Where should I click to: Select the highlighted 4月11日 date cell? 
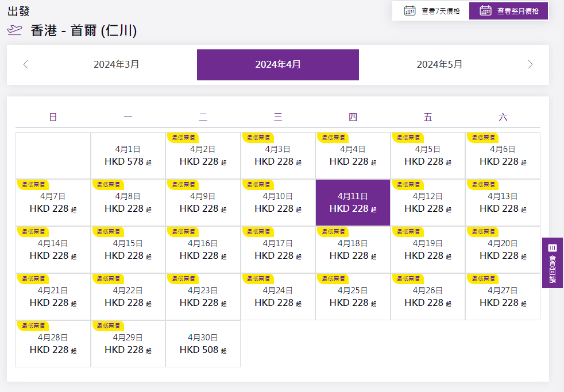click(353, 203)
